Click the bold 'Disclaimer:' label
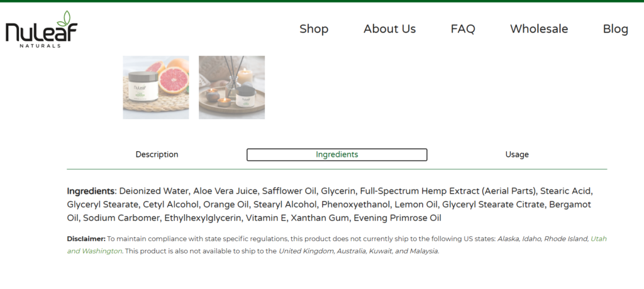The width and height of the screenshot is (644, 289). 86,239
